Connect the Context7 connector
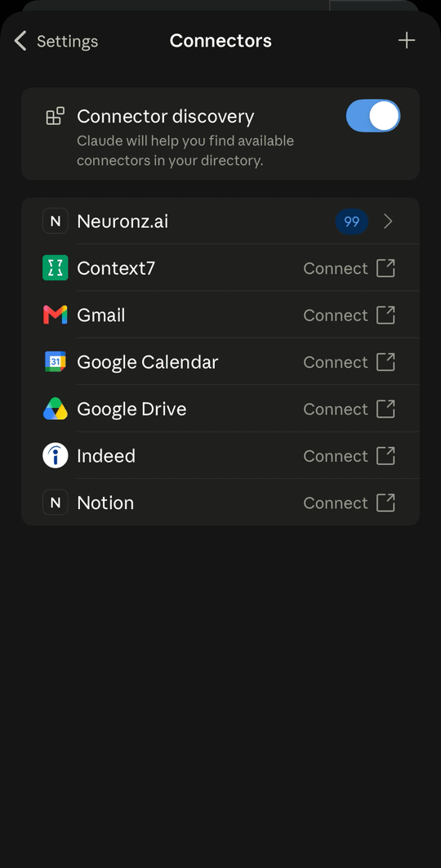The image size is (441, 868). [x=336, y=268]
